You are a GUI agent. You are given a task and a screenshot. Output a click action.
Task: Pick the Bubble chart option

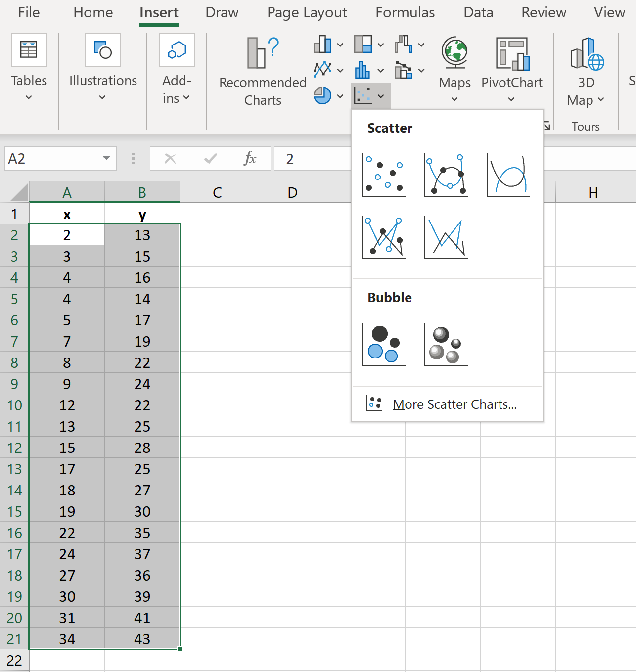pos(384,344)
